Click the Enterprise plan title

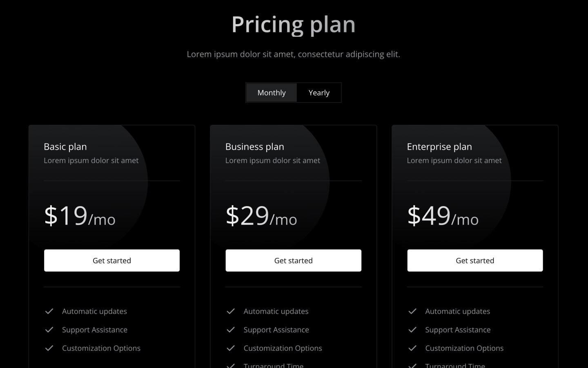click(x=439, y=146)
